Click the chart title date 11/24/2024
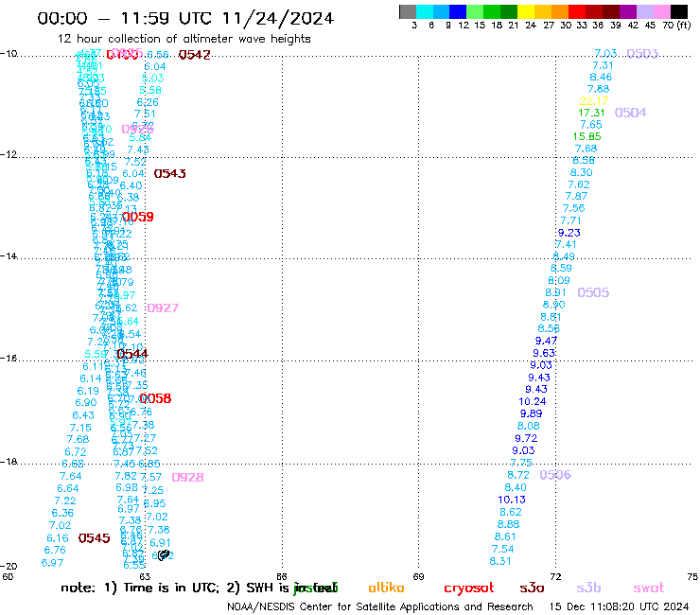Image resolution: width=700 pixels, height=615 pixels. pyautogui.click(x=278, y=19)
